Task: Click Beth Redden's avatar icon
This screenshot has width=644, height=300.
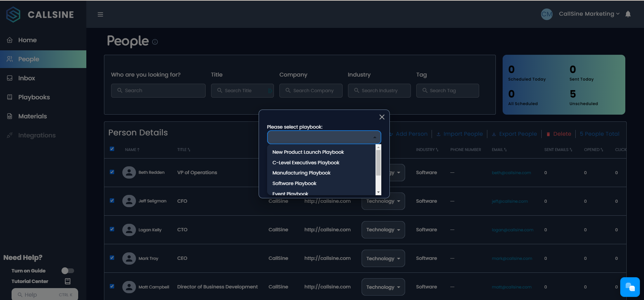Action: point(129,172)
